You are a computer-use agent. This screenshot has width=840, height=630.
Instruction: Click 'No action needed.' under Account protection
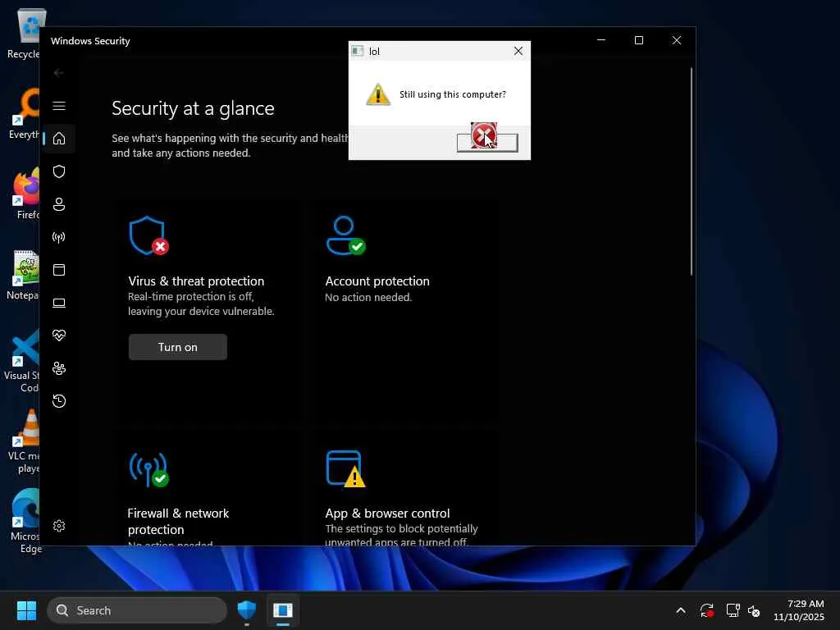368,297
